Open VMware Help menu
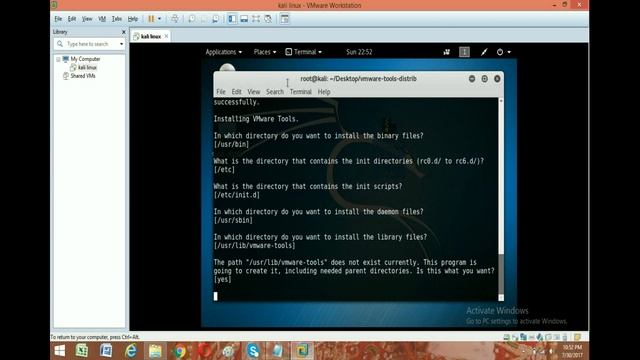Viewport: 640px width, 360px height. click(x=133, y=19)
